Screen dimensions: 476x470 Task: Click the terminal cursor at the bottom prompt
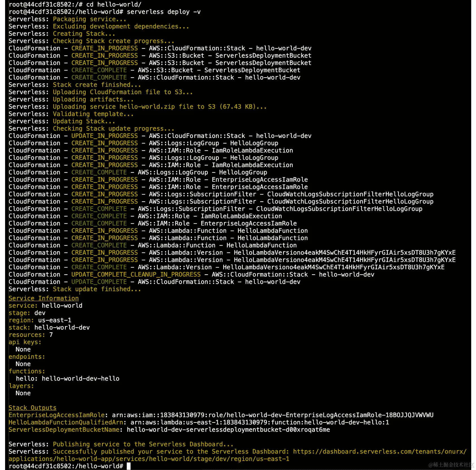point(129,466)
